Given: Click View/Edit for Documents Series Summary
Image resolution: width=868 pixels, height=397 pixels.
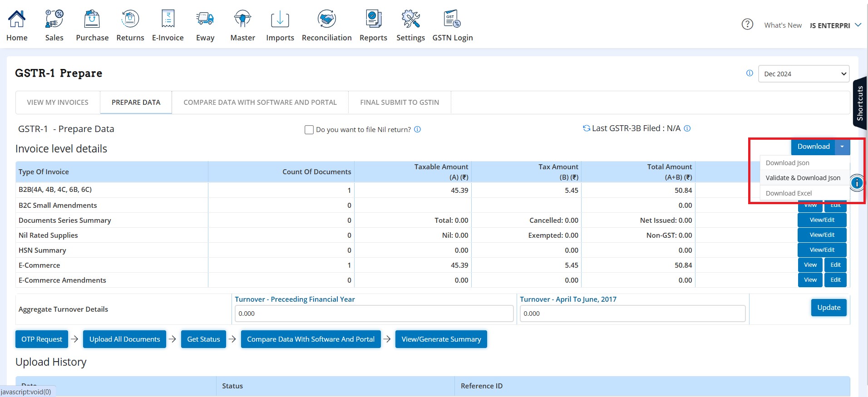Looking at the screenshot, I should (x=822, y=220).
